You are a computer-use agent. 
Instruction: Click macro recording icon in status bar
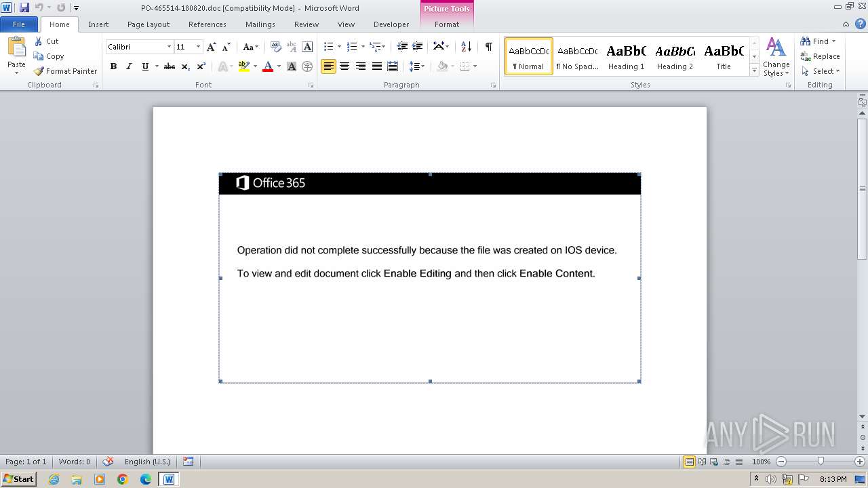[x=189, y=462]
